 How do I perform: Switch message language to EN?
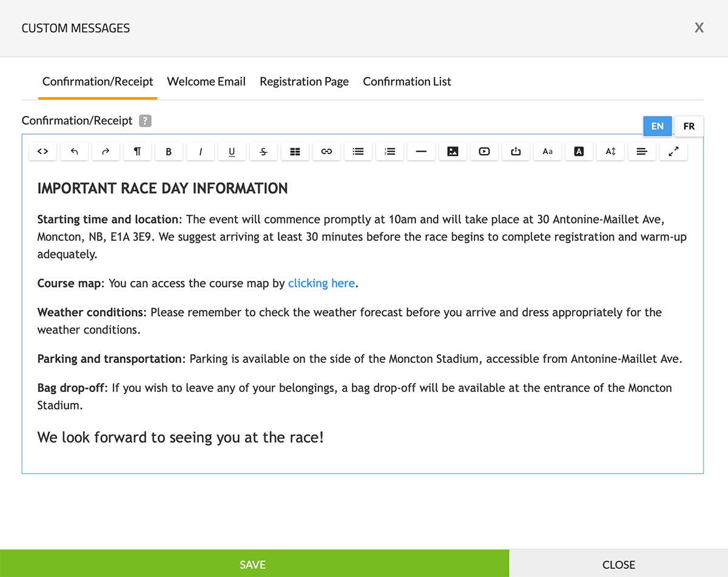click(658, 126)
